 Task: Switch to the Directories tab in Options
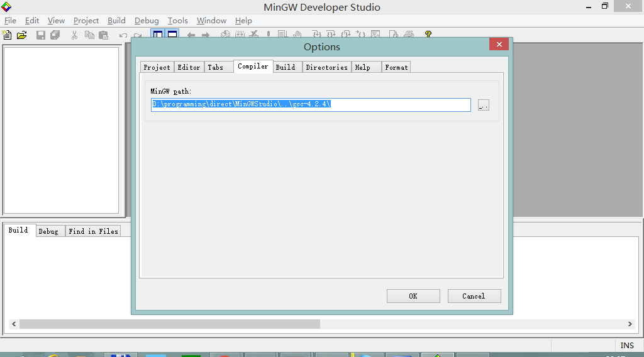click(326, 67)
